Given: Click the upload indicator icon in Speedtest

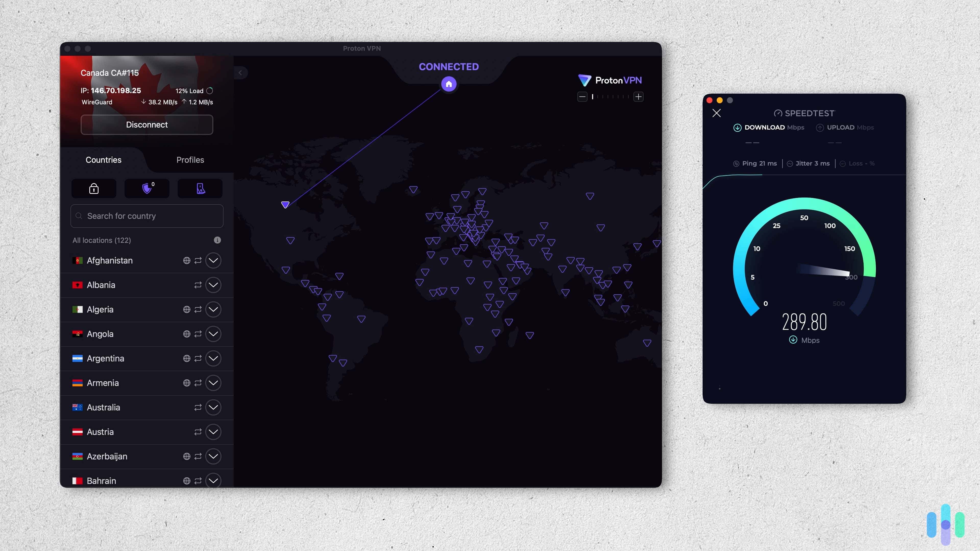Looking at the screenshot, I should pos(820,128).
